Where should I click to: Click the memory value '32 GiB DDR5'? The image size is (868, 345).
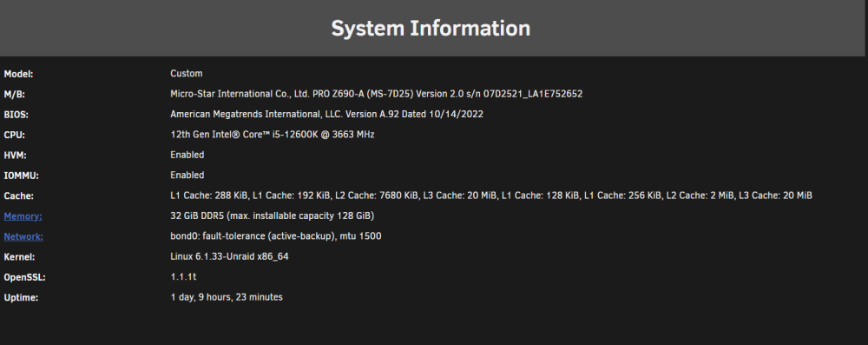click(x=198, y=216)
